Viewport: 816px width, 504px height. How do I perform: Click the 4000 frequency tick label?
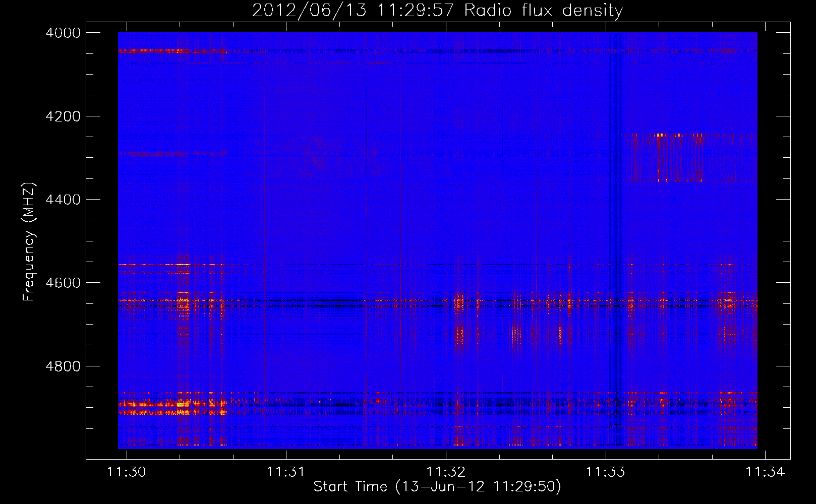[63, 33]
